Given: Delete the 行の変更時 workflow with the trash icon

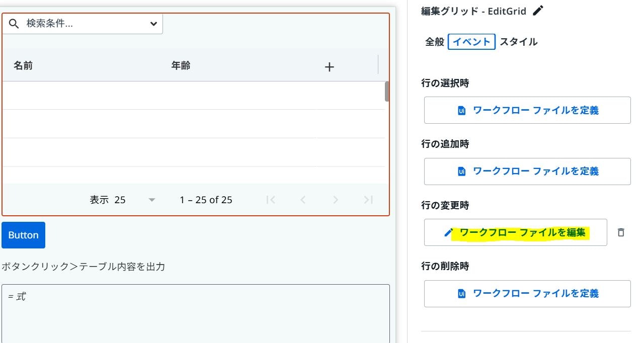Looking at the screenshot, I should tap(621, 232).
